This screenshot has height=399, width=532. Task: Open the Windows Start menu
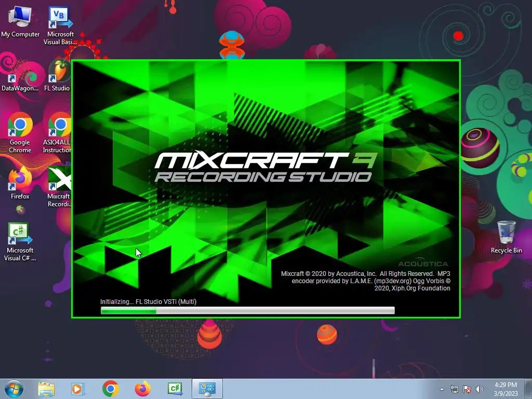tap(14, 389)
